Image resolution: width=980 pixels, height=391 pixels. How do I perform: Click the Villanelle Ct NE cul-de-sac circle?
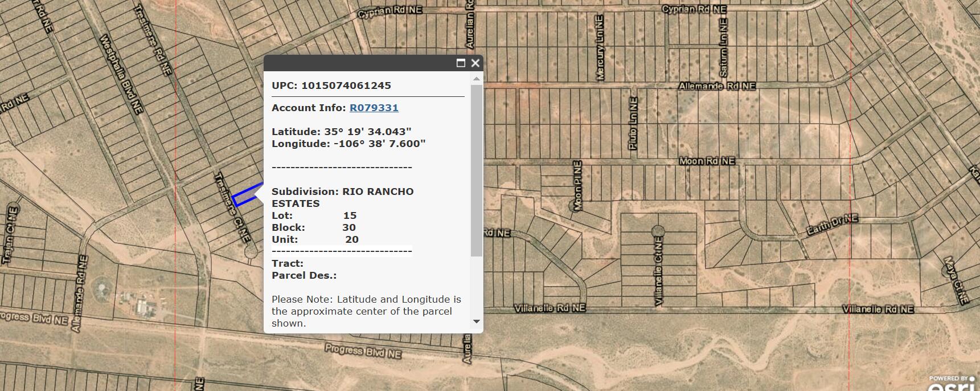(x=658, y=231)
